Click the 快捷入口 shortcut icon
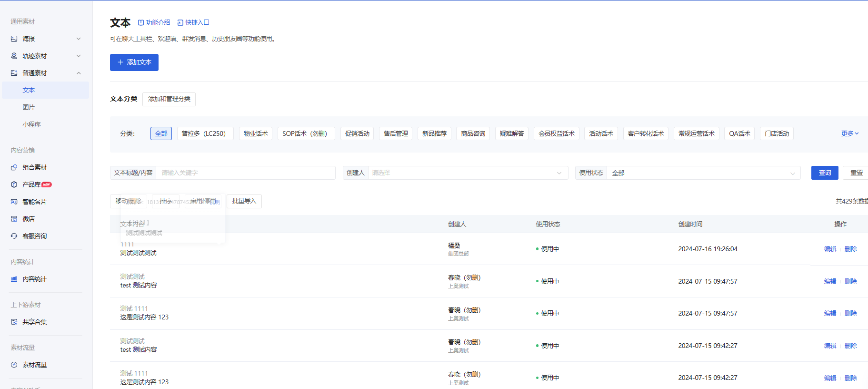 click(180, 22)
